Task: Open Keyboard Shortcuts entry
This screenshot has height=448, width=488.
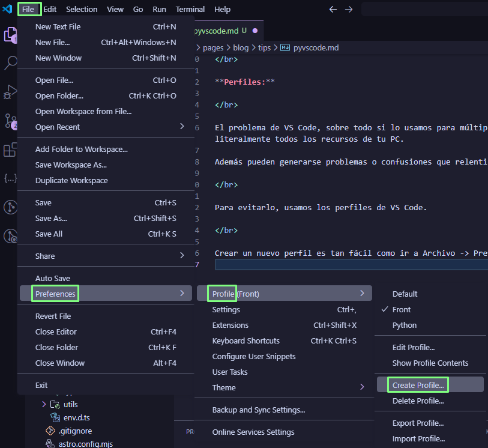Action: point(285,341)
